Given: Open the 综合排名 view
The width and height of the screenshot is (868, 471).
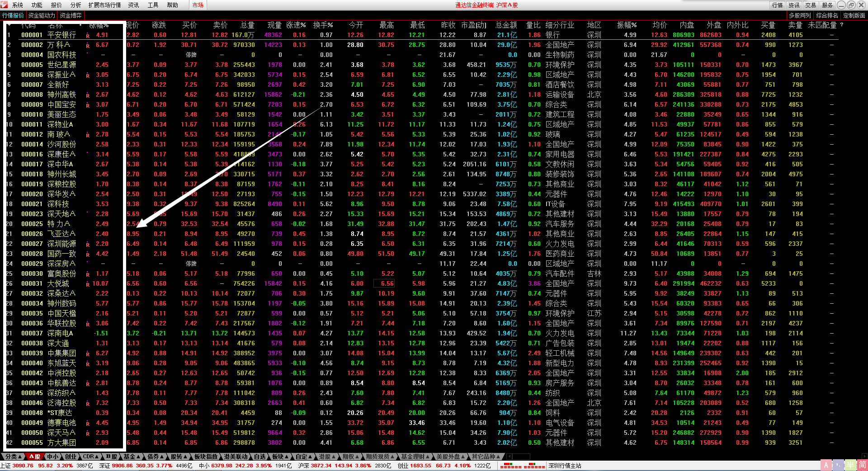Looking at the screenshot, I should click(x=827, y=15).
